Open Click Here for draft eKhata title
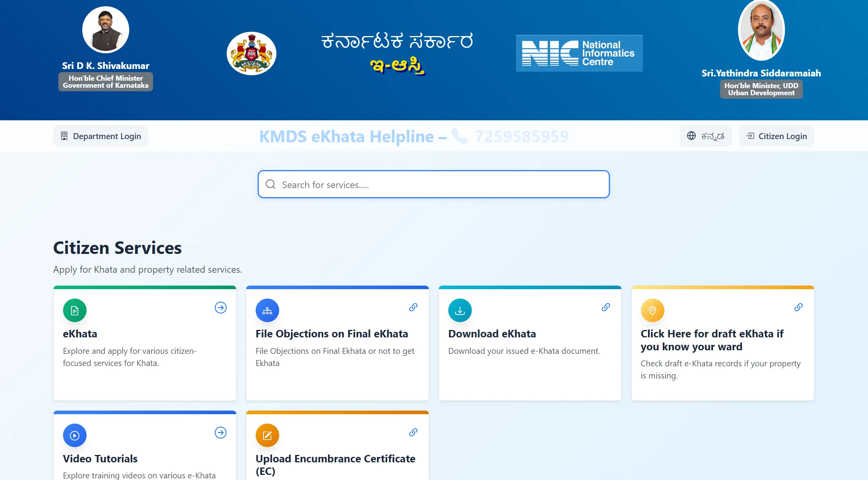The height and width of the screenshot is (480, 868). coord(712,340)
